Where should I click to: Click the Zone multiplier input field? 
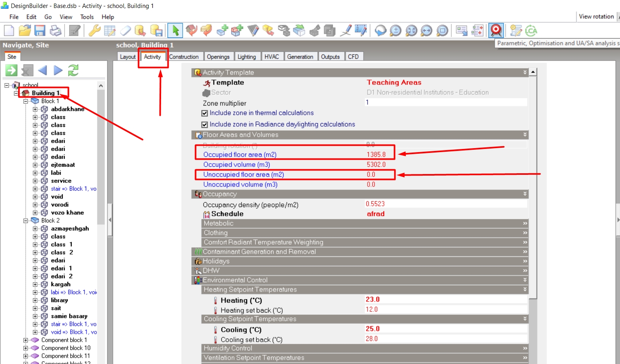pos(446,102)
